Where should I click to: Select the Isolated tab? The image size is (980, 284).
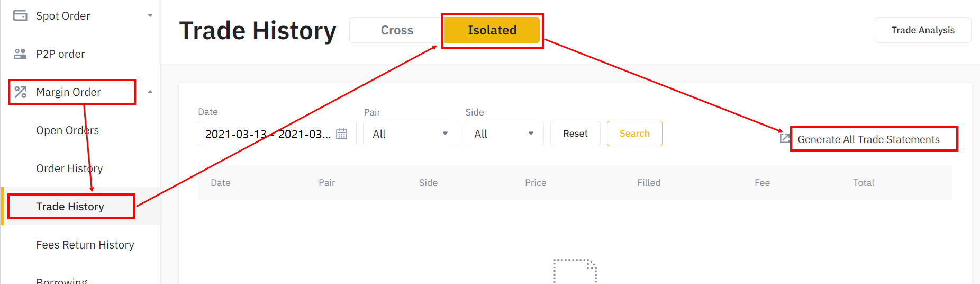[x=492, y=30]
